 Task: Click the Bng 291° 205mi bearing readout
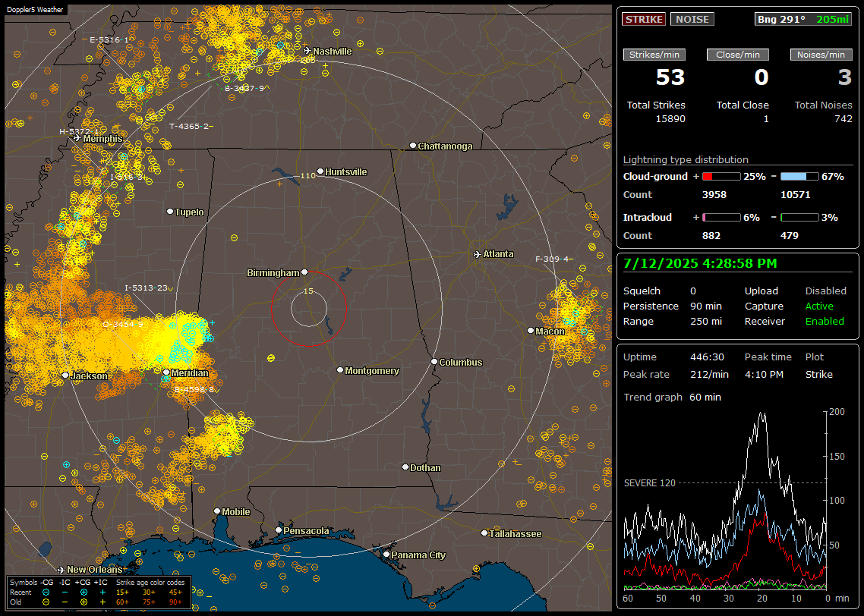tap(803, 19)
